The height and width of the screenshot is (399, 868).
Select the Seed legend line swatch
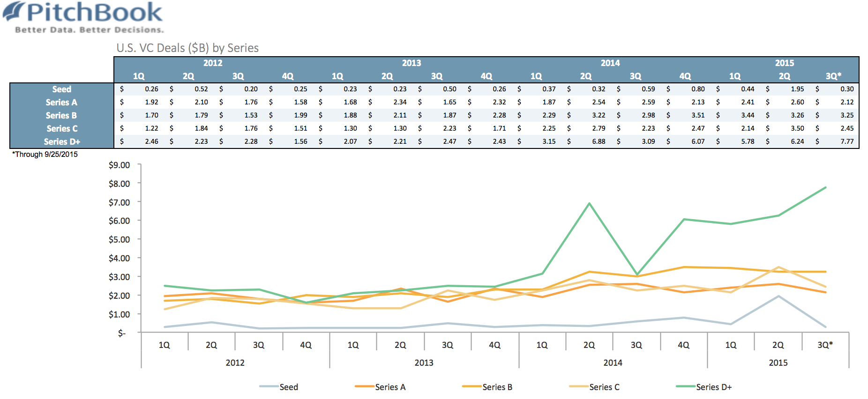[269, 386]
